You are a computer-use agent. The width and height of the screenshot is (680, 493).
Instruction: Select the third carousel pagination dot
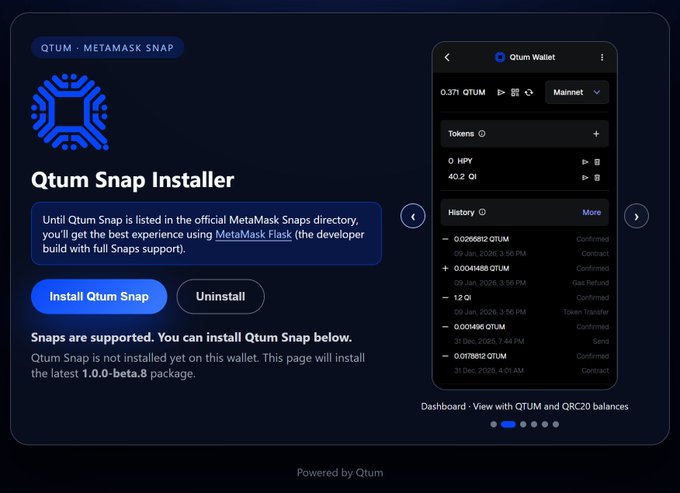coord(523,424)
